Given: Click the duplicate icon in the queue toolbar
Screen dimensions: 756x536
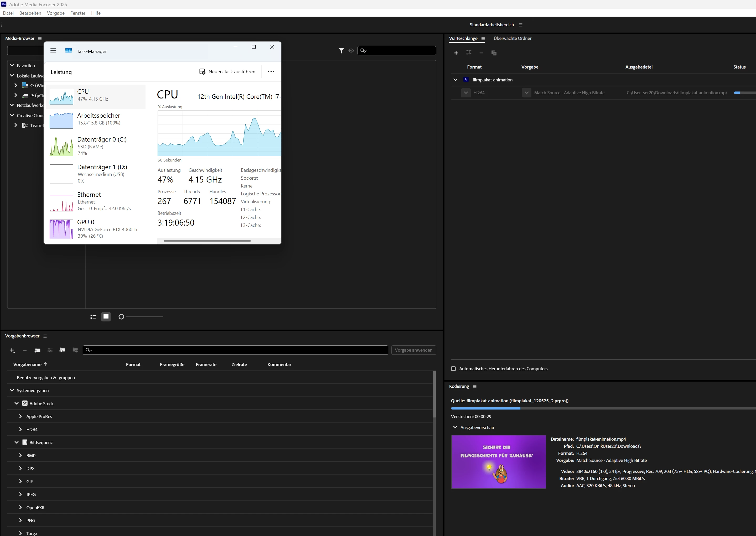Looking at the screenshot, I should tap(494, 53).
